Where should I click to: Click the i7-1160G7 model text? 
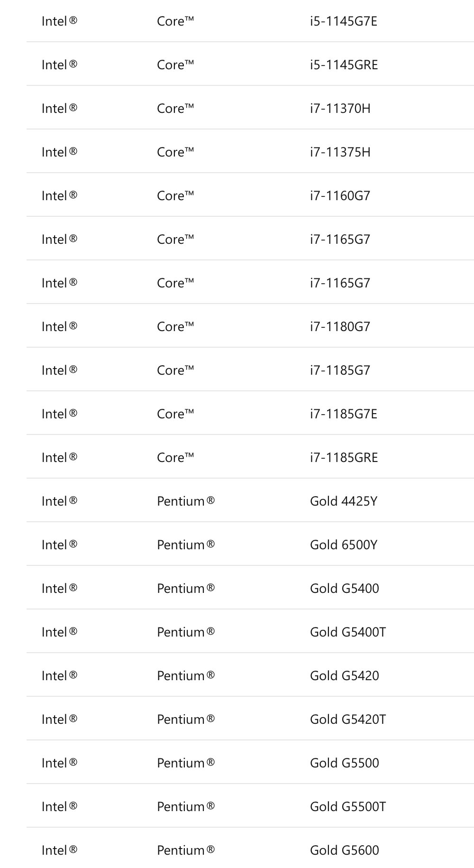[340, 196]
